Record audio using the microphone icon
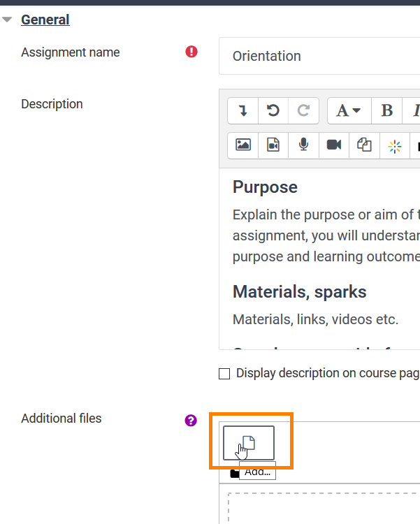The width and height of the screenshot is (420, 524). point(303,145)
